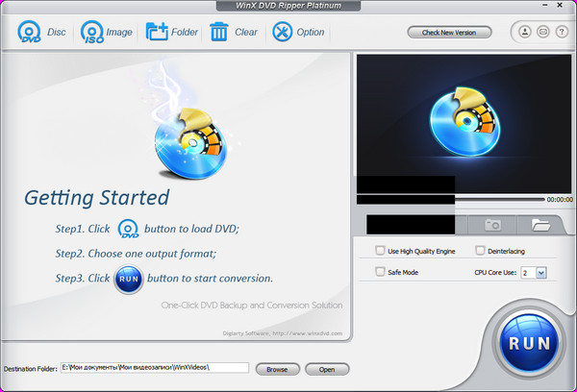Open help question mark icon
The height and width of the screenshot is (392, 577).
coord(562,32)
